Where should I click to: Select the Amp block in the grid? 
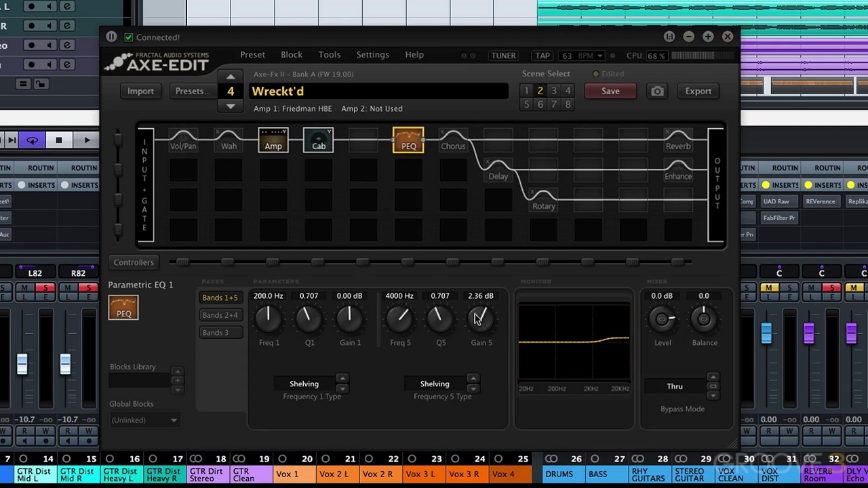pos(273,140)
